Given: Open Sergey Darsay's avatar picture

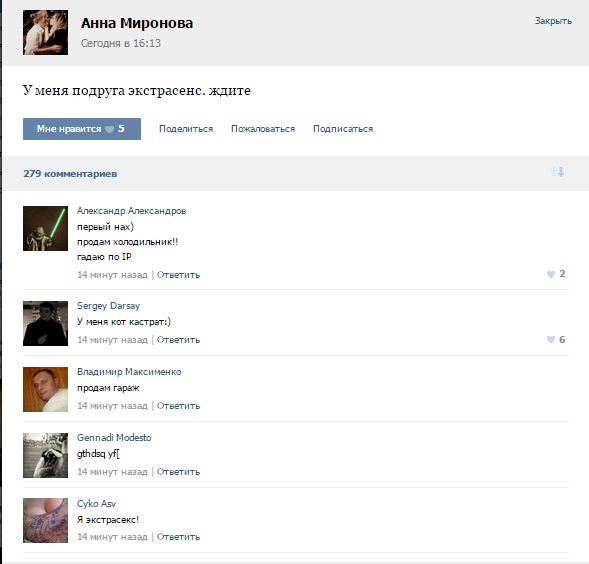Looking at the screenshot, I should [x=45, y=324].
